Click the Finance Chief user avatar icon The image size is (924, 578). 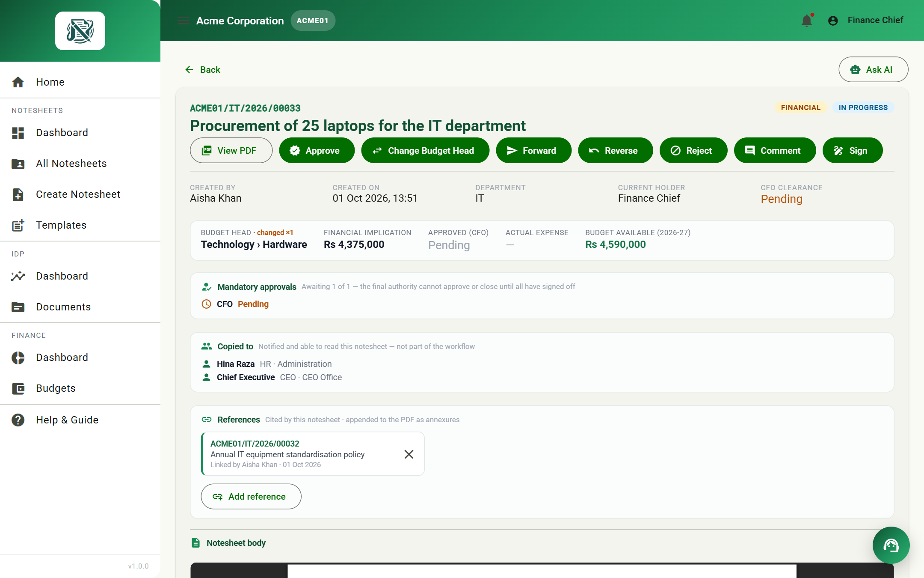pyautogui.click(x=833, y=21)
